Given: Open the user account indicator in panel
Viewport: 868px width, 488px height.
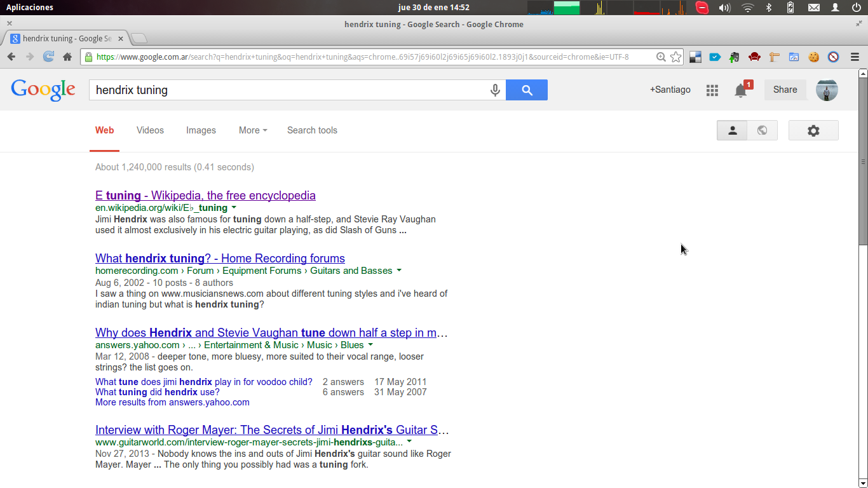Looking at the screenshot, I should tap(836, 8).
